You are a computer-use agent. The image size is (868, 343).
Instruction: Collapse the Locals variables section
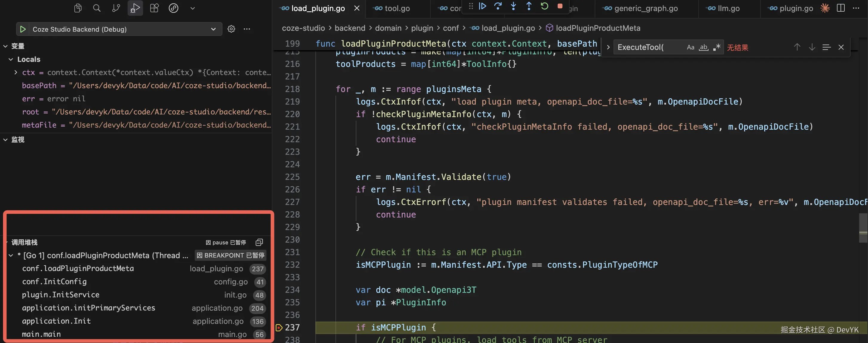coord(11,59)
